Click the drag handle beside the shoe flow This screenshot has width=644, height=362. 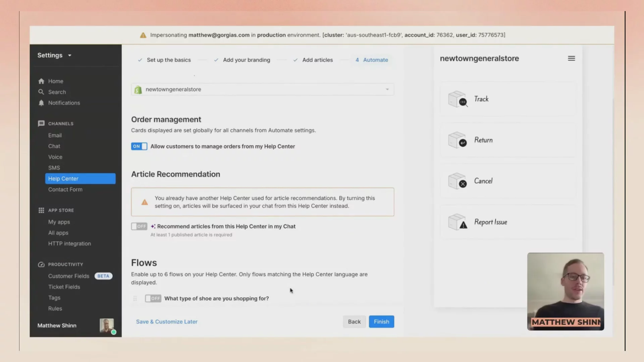[135, 298]
